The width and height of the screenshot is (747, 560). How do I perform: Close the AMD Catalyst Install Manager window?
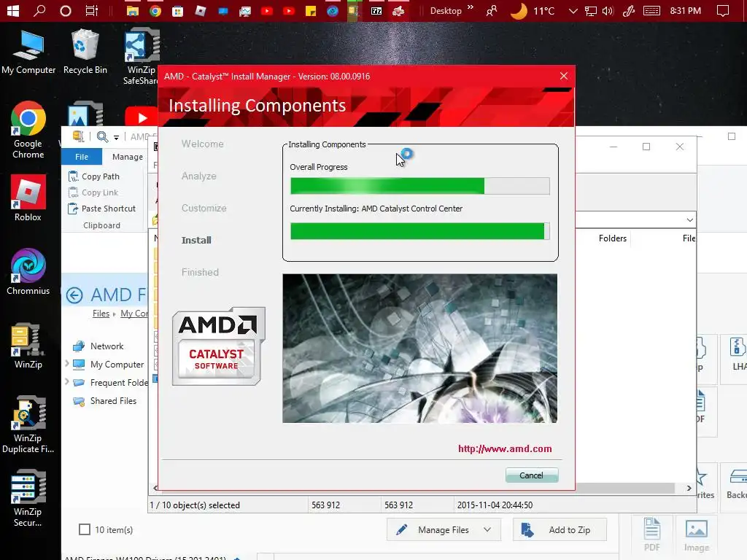(x=564, y=76)
